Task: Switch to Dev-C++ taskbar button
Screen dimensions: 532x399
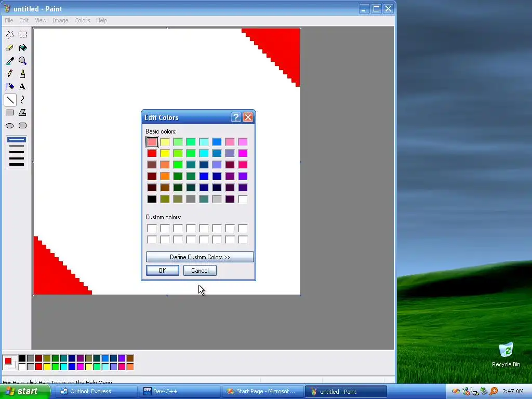Action: [x=180, y=392]
